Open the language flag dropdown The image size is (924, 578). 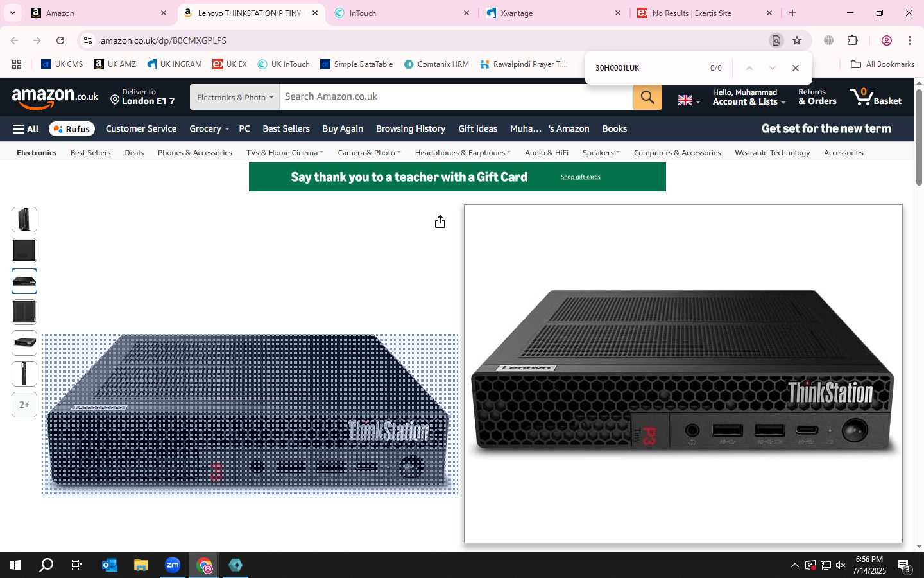tap(689, 100)
